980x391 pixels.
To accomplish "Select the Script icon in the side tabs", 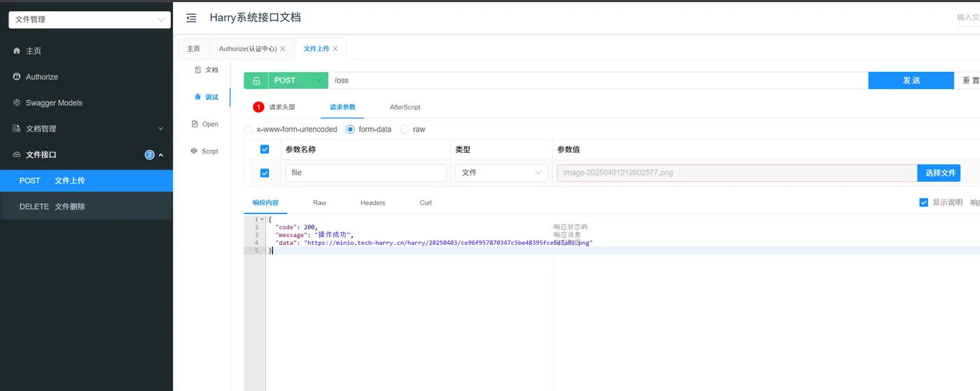I will click(195, 151).
